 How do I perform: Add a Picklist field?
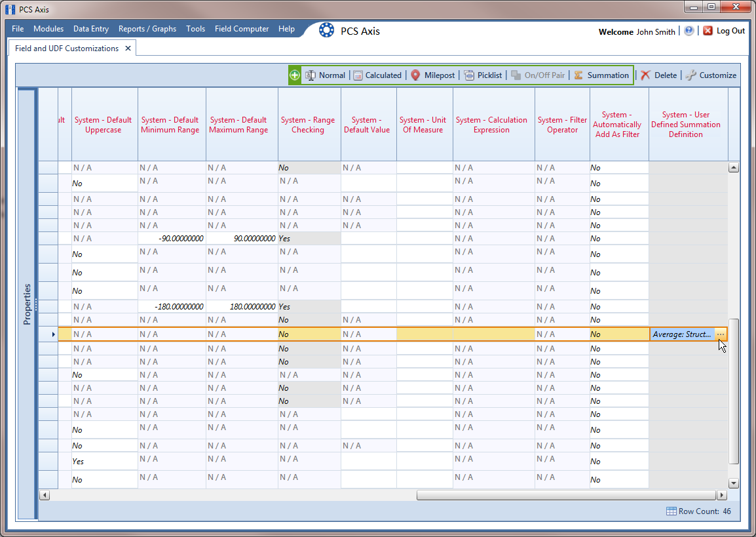click(483, 75)
